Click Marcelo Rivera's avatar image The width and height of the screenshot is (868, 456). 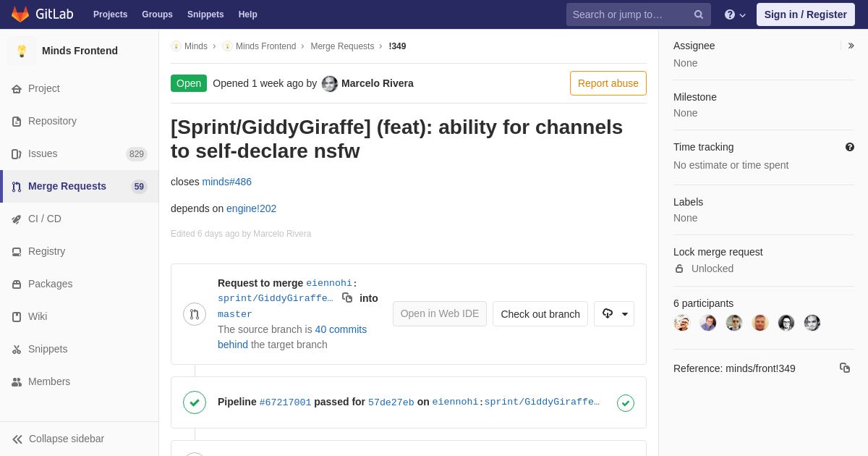coord(330,83)
